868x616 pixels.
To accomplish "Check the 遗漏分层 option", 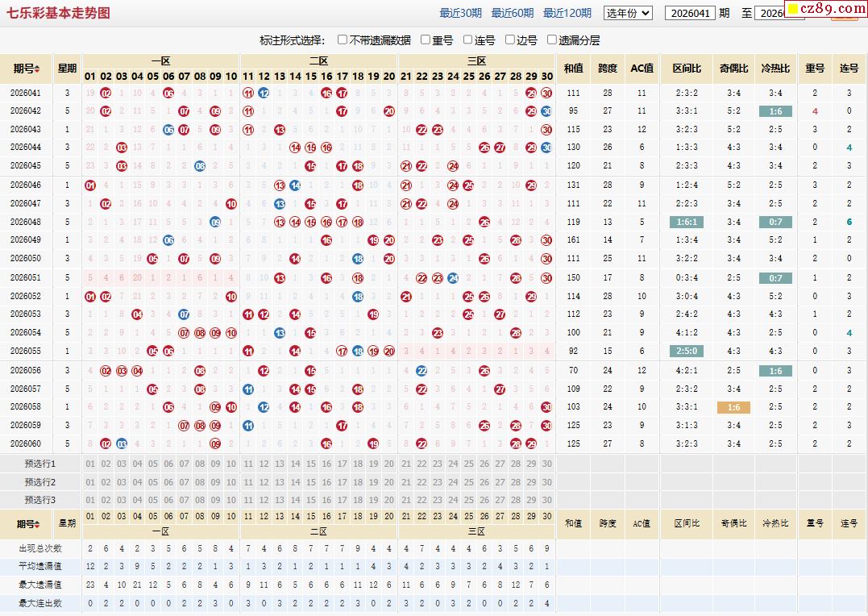I will click(551, 40).
